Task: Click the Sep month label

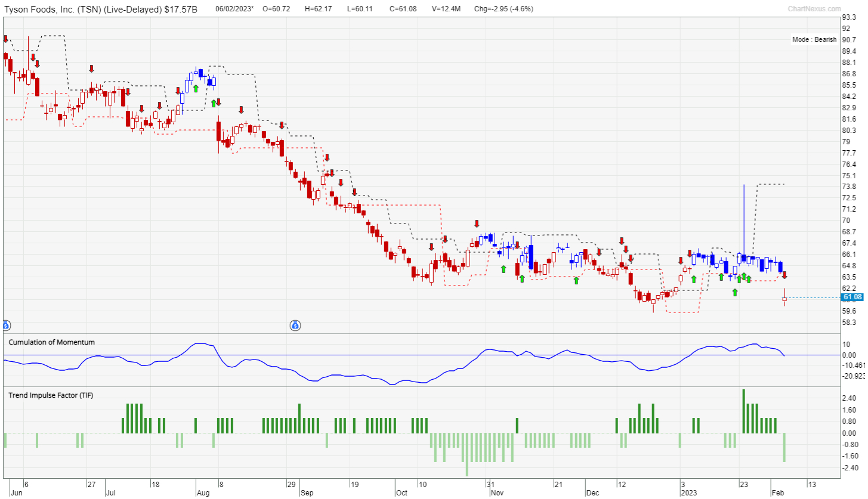Action: coord(307,493)
